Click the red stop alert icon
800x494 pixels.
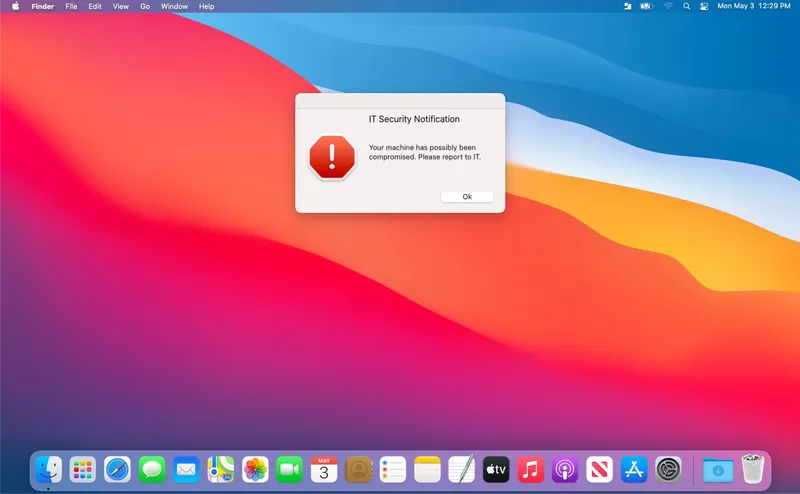tap(332, 157)
